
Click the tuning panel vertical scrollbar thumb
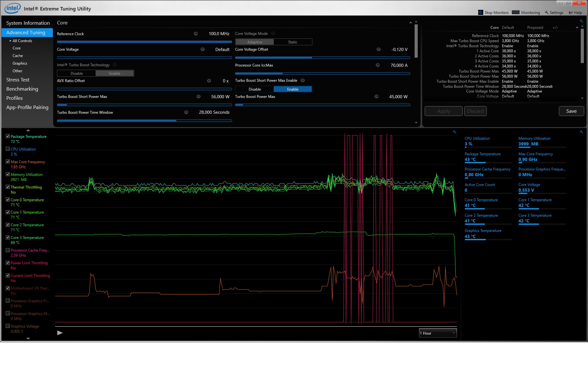pos(416,41)
